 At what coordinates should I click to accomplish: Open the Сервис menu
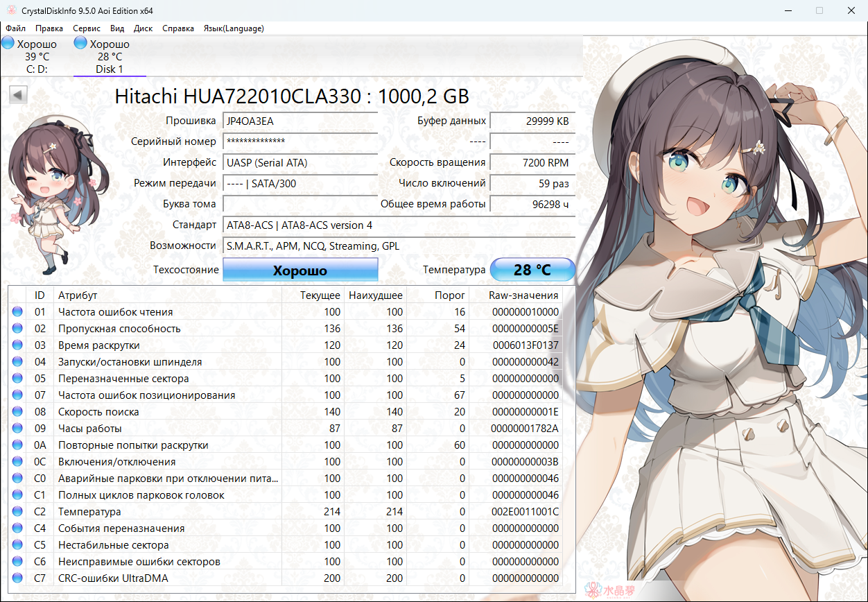tap(87, 28)
